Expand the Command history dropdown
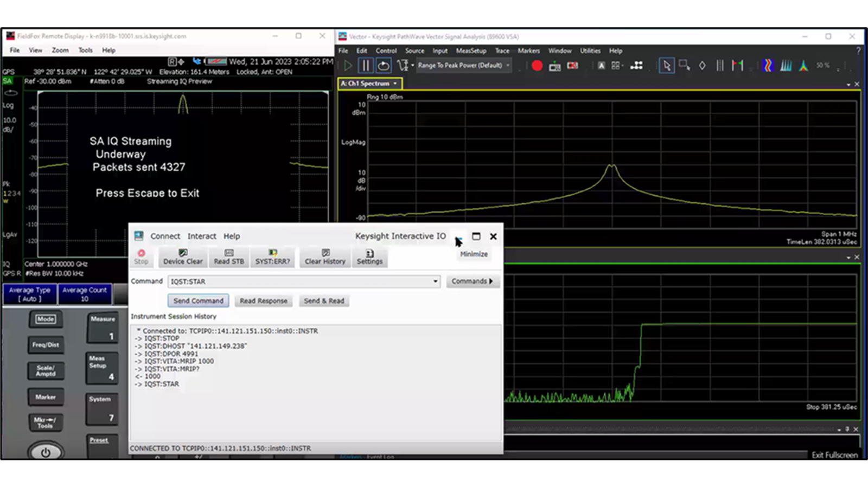The width and height of the screenshot is (868, 488). tap(436, 281)
